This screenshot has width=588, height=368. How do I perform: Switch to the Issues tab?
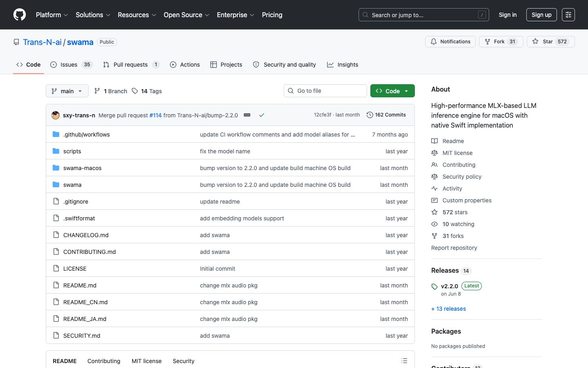point(71,65)
